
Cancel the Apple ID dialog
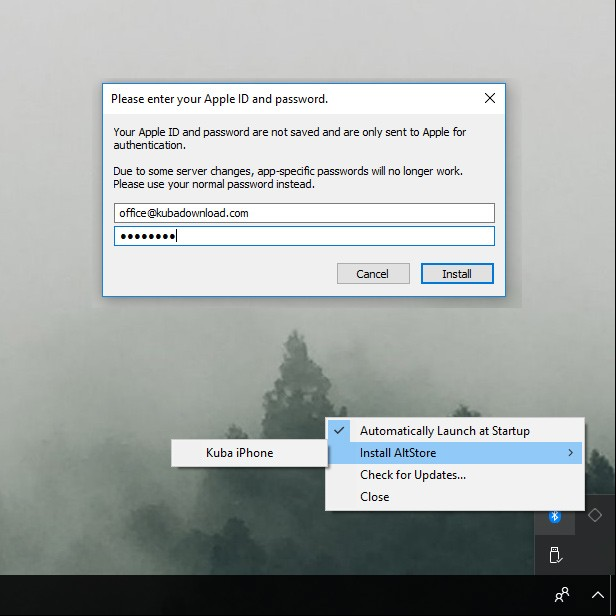pos(373,273)
